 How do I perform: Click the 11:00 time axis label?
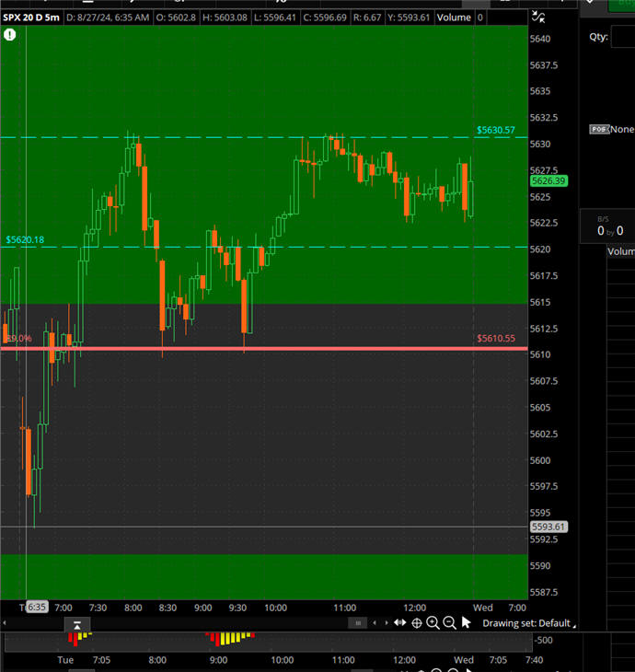pos(345,608)
